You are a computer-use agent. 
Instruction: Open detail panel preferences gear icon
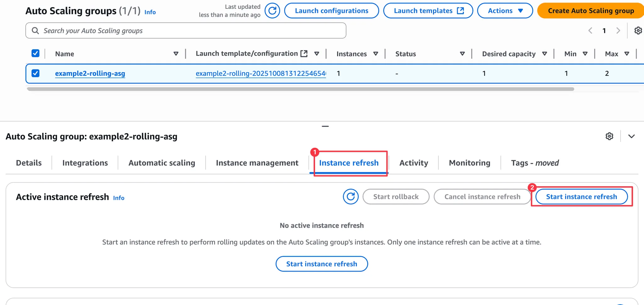(609, 136)
